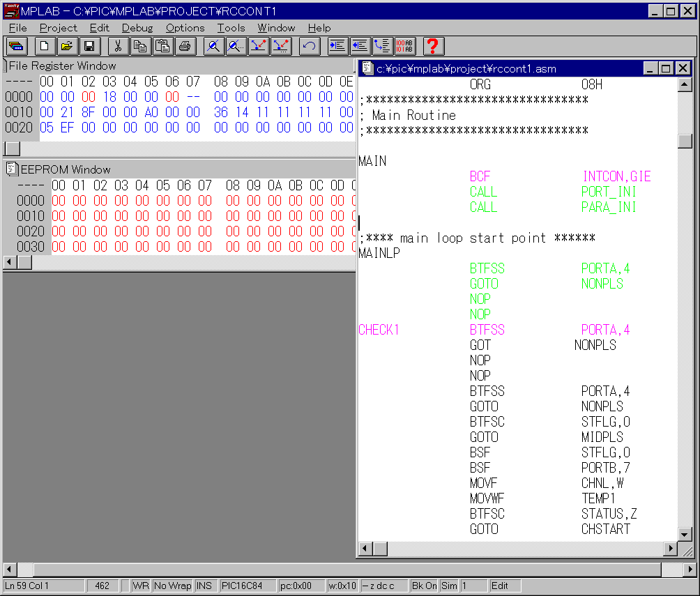Screen dimensions: 700x596
Task: Open a file with folder icon
Action: 66,46
